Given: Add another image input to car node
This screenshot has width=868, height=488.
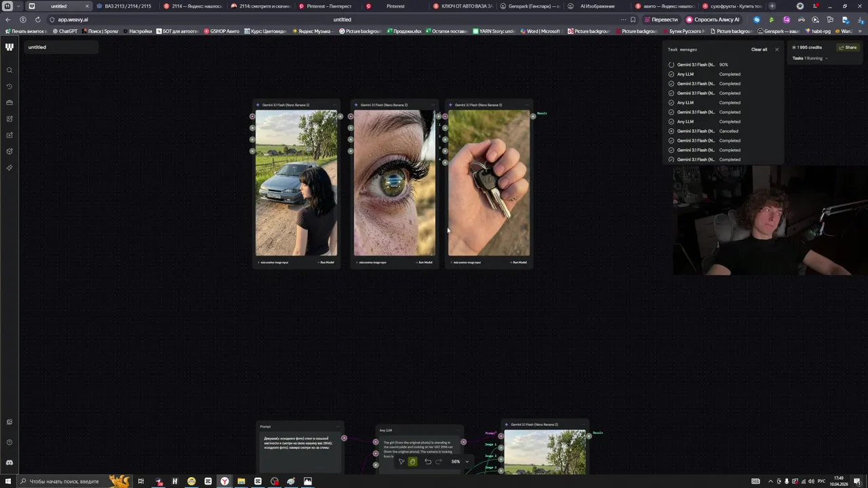Looking at the screenshot, I should tap(273, 262).
